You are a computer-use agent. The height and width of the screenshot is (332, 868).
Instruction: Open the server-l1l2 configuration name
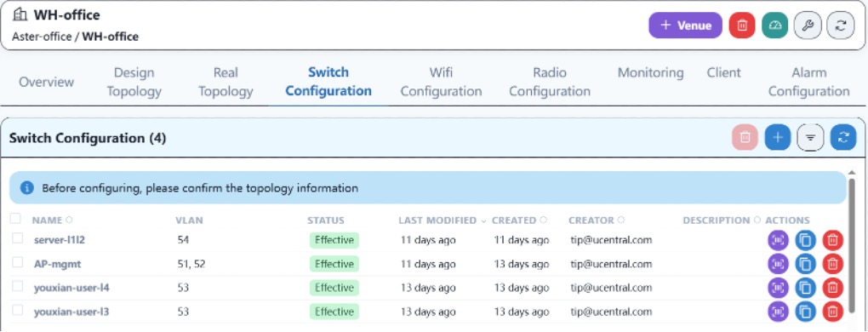pyautogui.click(x=60, y=240)
